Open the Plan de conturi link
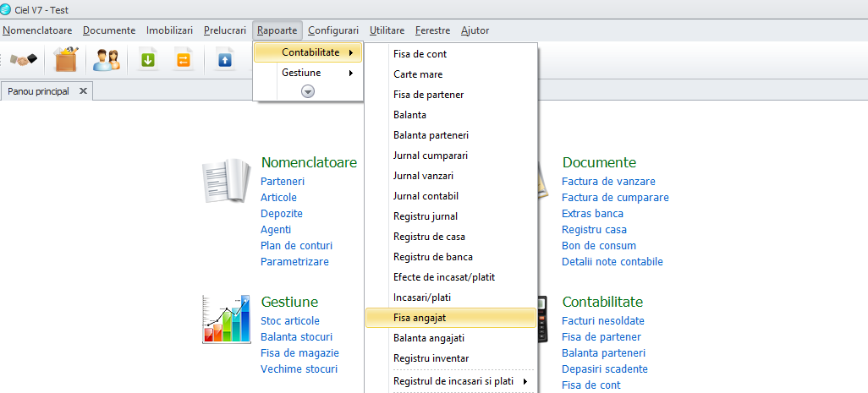Screen dimensions: 868x393 pyautogui.click(x=297, y=245)
